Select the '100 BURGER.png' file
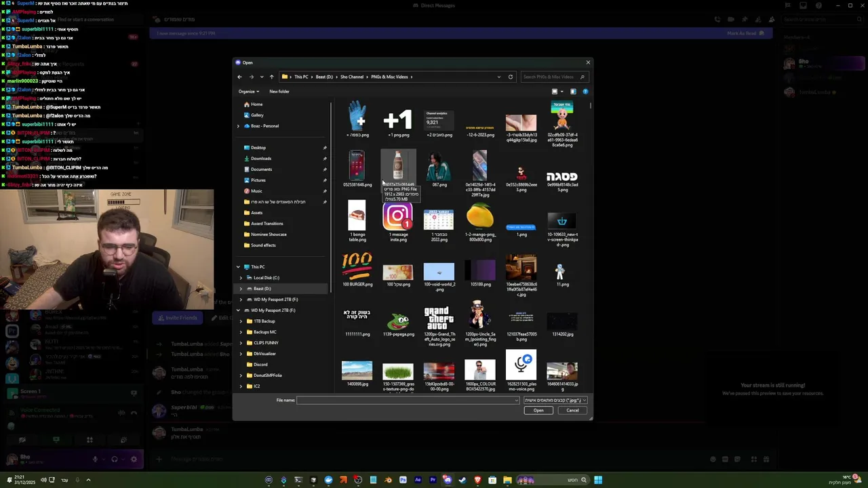The height and width of the screenshot is (488, 868). (x=357, y=270)
